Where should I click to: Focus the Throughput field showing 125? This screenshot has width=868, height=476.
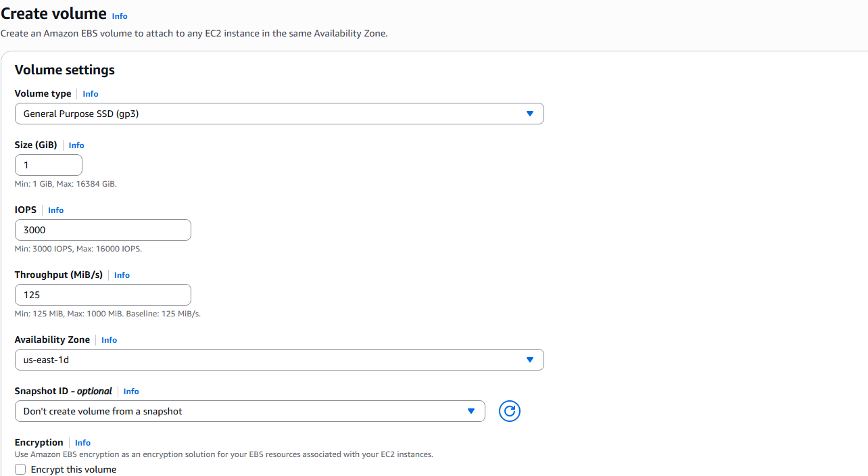pyautogui.click(x=103, y=295)
